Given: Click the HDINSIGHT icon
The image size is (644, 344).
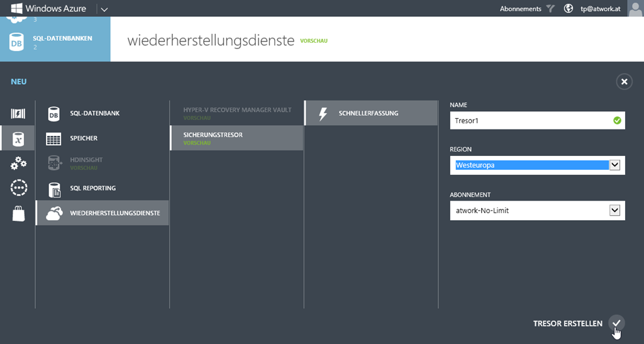Looking at the screenshot, I should pyautogui.click(x=55, y=163).
